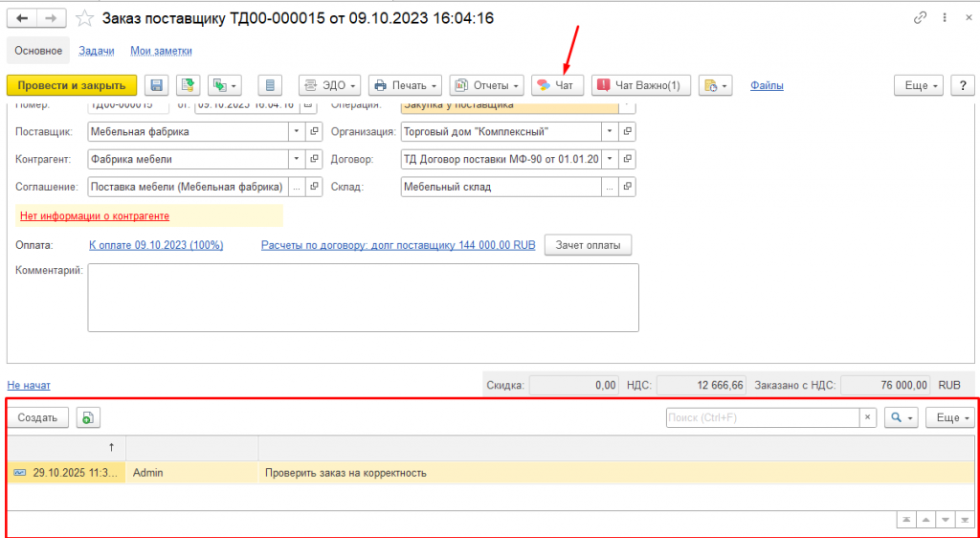Pick Соглашение via the ellipsis button

(x=297, y=187)
